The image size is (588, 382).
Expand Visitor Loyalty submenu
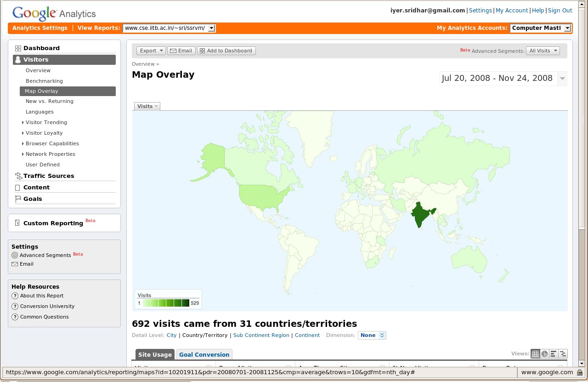tap(23, 133)
